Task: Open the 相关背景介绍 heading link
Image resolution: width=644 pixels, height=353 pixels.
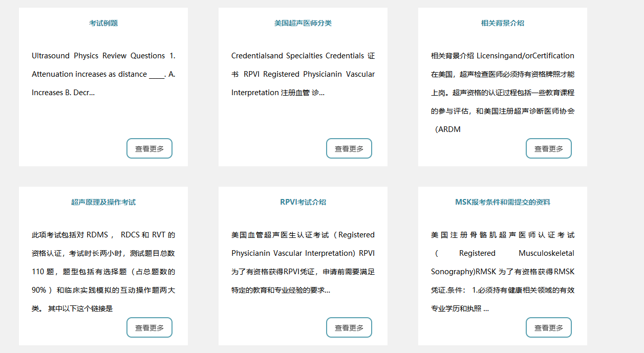Action: (502, 23)
